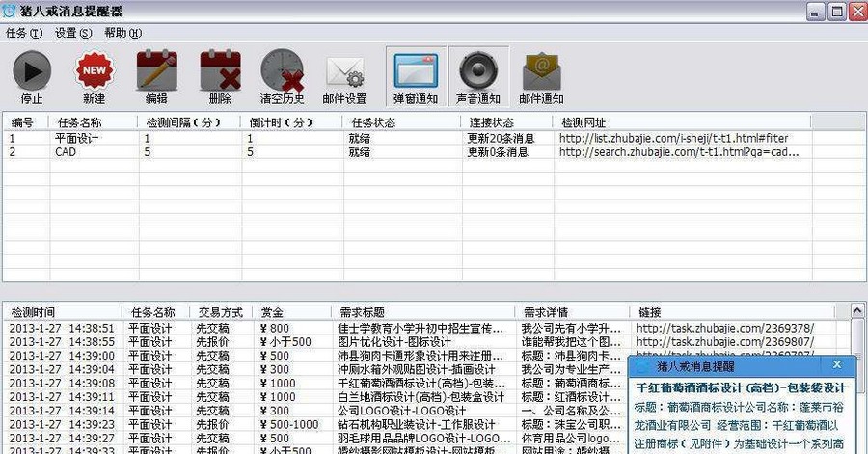Click title 钻石机构职业装设计-工作服设计
Viewport: 868px width, 454px height.
417,425
